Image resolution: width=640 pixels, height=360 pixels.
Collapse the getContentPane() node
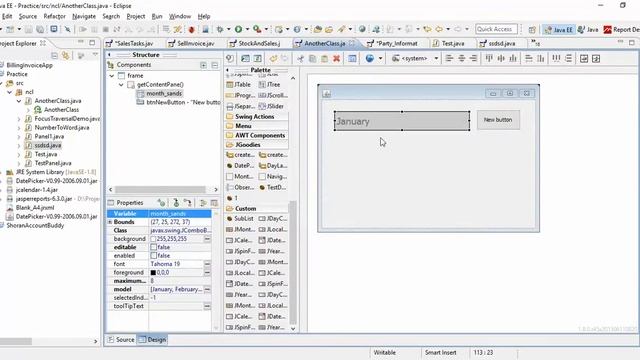click(x=121, y=85)
